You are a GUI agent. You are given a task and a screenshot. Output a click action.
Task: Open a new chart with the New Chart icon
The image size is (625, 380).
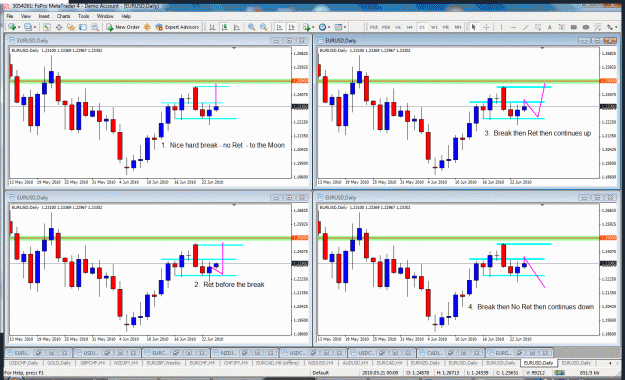pyautogui.click(x=12, y=27)
